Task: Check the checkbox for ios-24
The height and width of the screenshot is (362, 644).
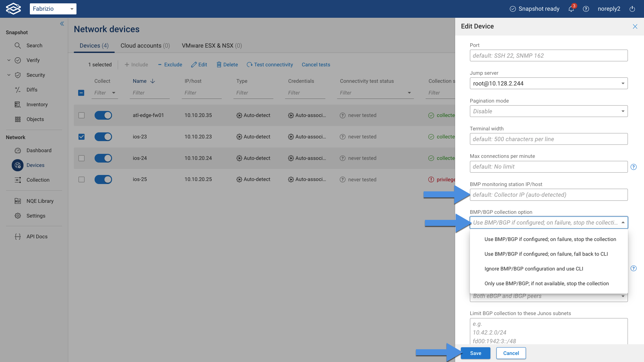Action: click(81, 158)
